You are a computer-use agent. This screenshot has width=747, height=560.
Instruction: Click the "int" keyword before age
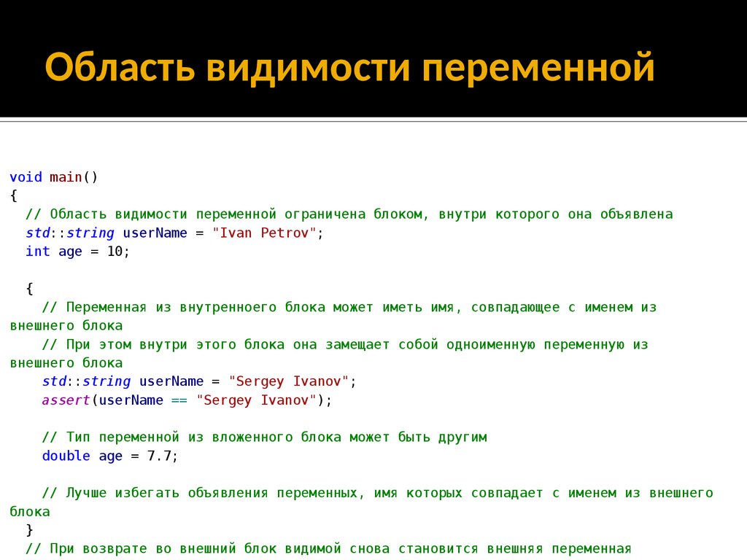(37, 252)
